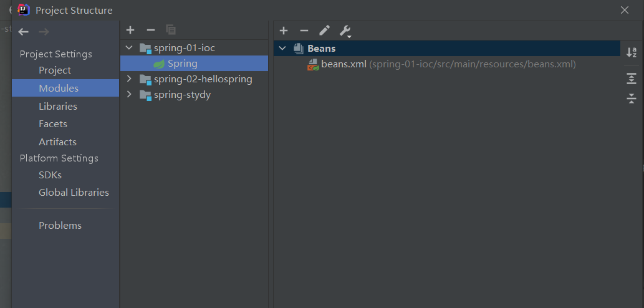Collapse the Beans fileset node
The height and width of the screenshot is (308, 644).
click(282, 49)
